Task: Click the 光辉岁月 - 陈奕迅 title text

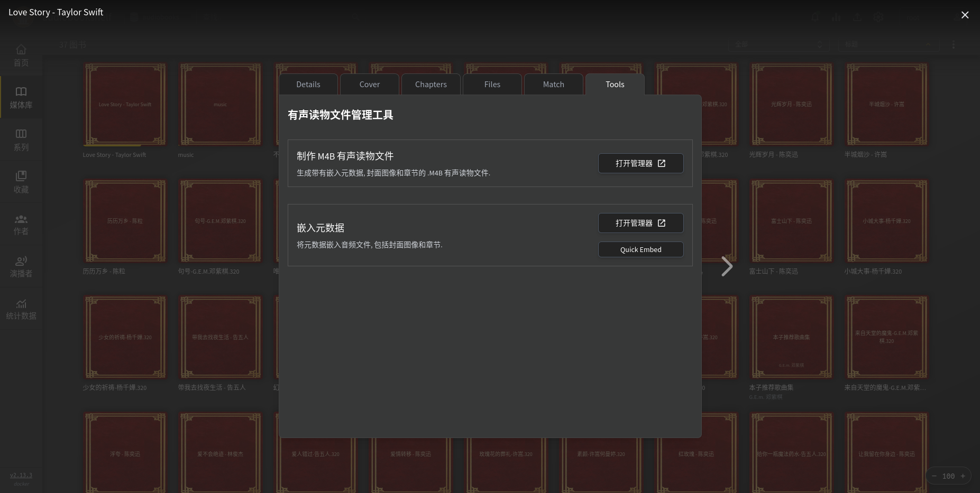Action: [773, 155]
